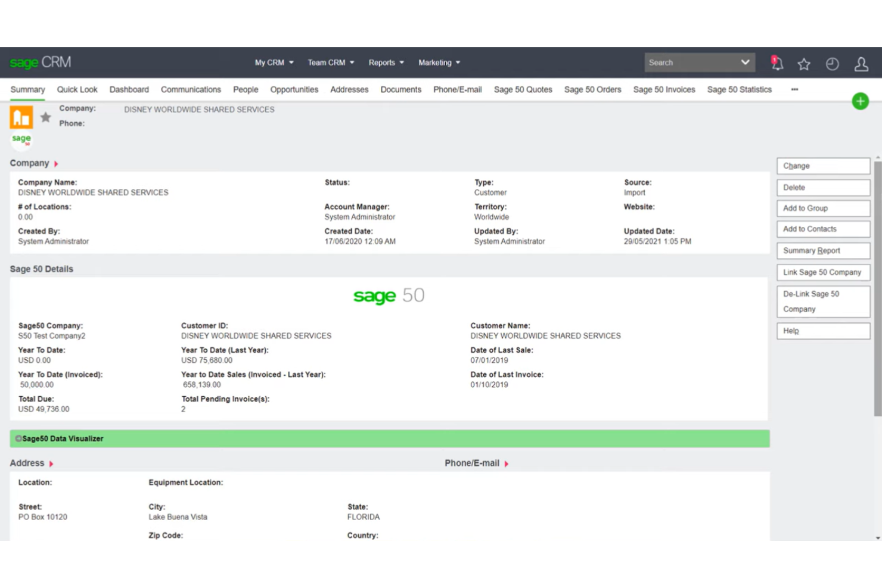Show more tabs via the ellipsis
Viewport: 882px width, 588px height.
pyautogui.click(x=794, y=89)
